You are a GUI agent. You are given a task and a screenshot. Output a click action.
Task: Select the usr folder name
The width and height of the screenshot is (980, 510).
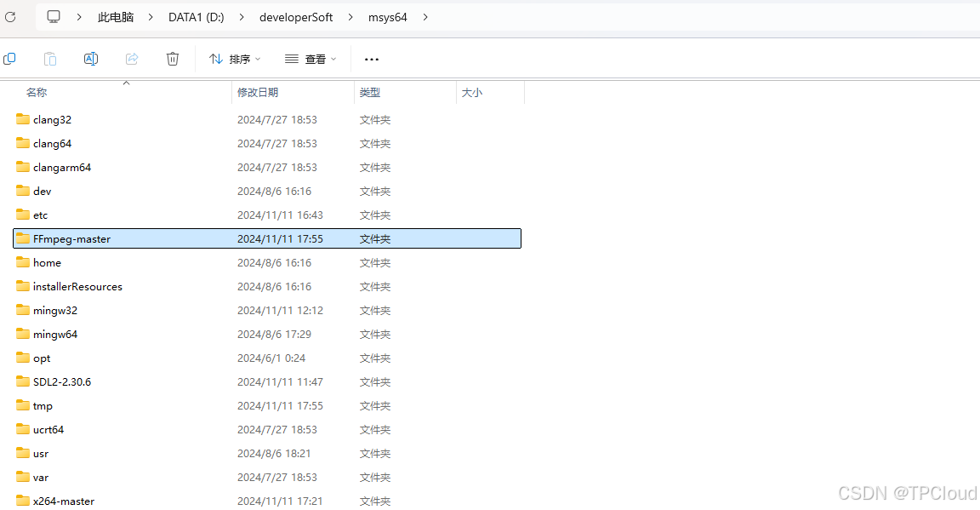click(41, 454)
